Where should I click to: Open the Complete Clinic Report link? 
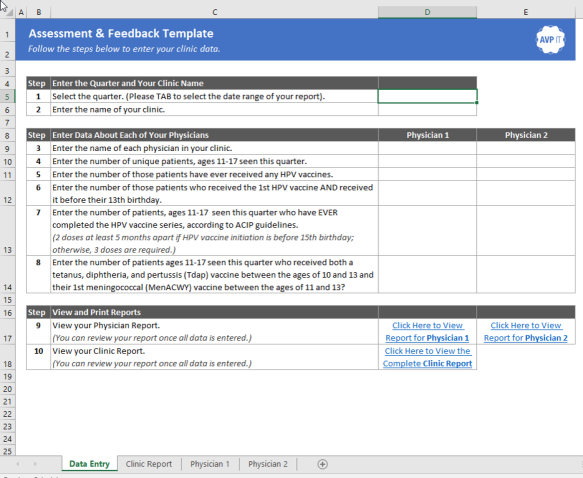[x=427, y=357]
